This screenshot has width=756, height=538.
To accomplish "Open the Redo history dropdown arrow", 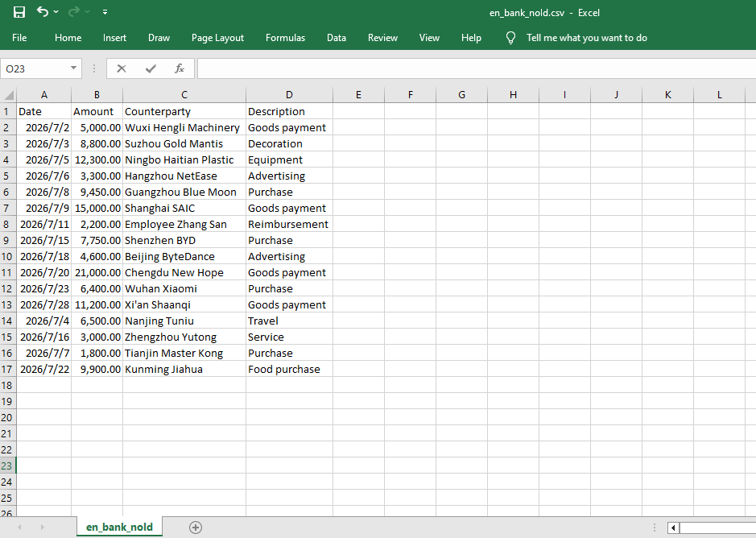I will (x=87, y=12).
